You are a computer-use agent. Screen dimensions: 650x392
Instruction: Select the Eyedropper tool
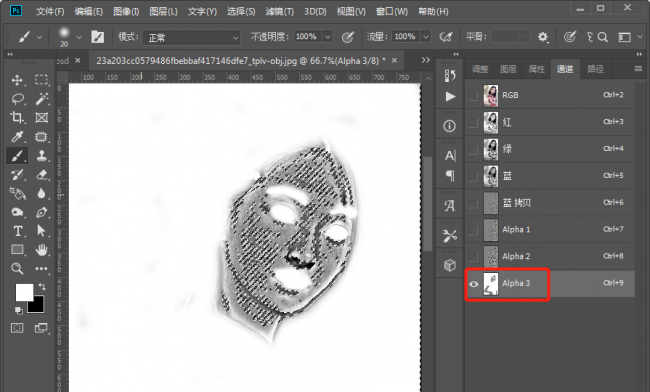(17, 136)
